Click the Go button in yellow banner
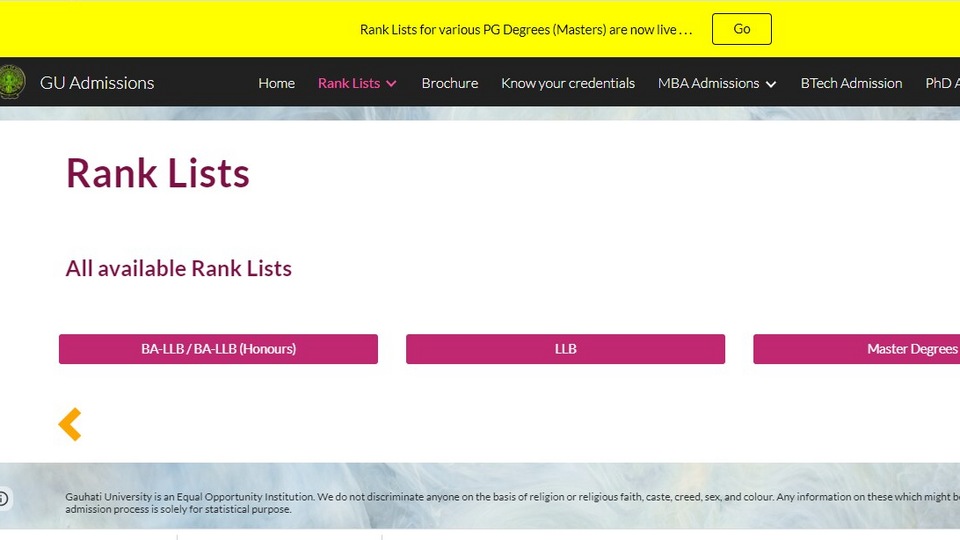 (x=741, y=29)
